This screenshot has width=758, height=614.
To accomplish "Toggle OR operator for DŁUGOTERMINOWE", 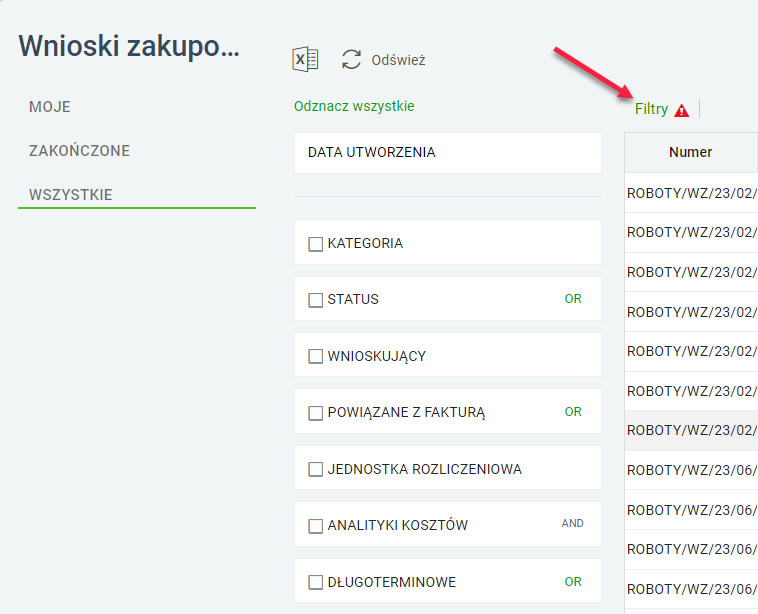I will pos(573,582).
